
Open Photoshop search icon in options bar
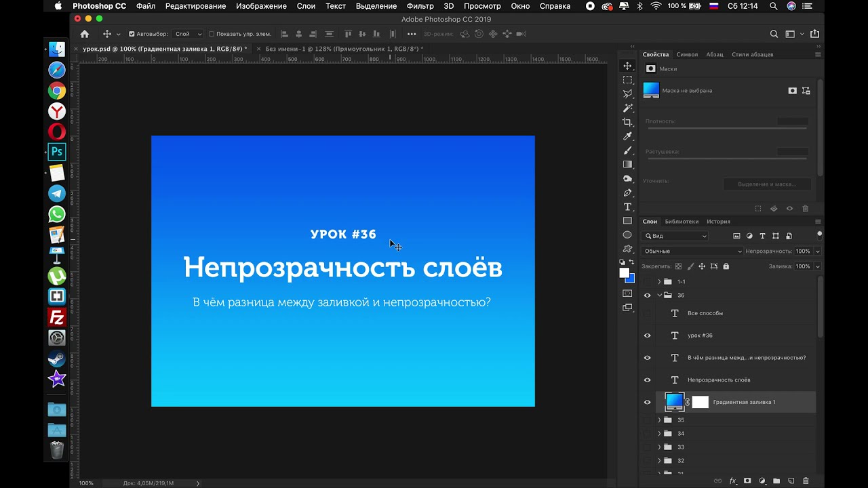774,34
